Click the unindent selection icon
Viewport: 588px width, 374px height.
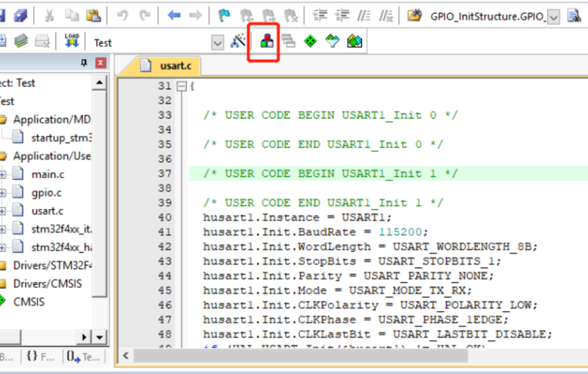click(x=342, y=15)
